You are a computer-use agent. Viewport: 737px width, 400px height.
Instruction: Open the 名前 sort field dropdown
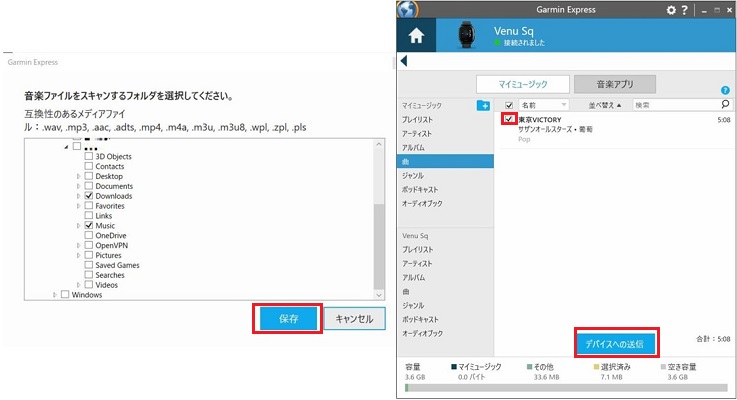544,105
